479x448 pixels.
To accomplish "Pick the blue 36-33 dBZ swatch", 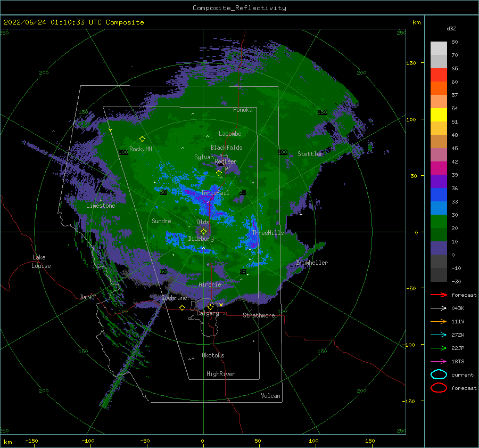I will (x=439, y=194).
